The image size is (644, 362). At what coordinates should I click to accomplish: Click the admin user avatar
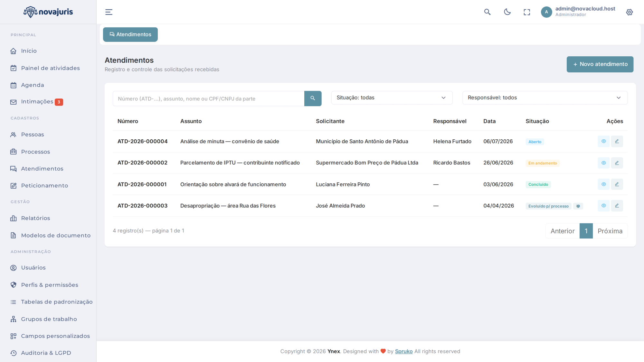546,12
